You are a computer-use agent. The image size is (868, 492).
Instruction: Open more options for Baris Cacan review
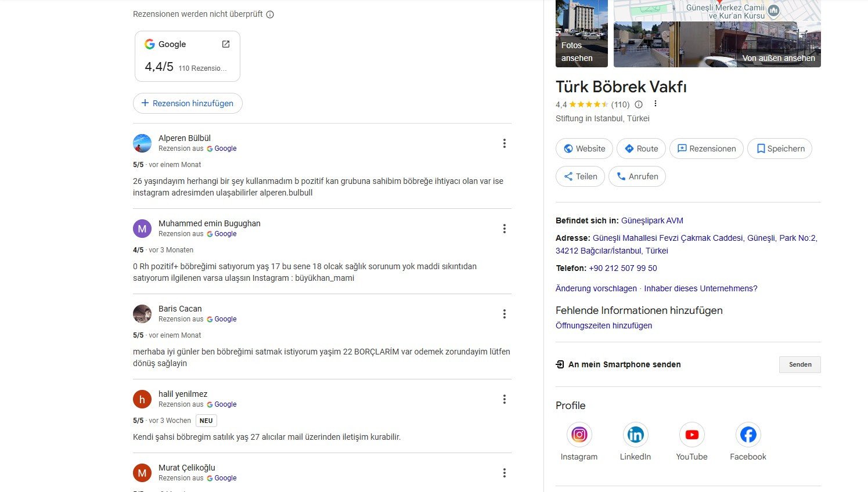pos(504,314)
